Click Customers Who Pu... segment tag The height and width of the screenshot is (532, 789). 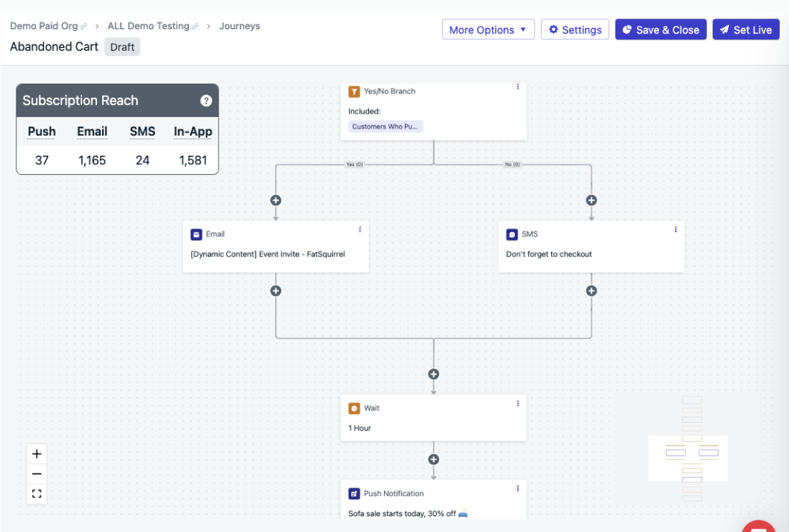386,126
